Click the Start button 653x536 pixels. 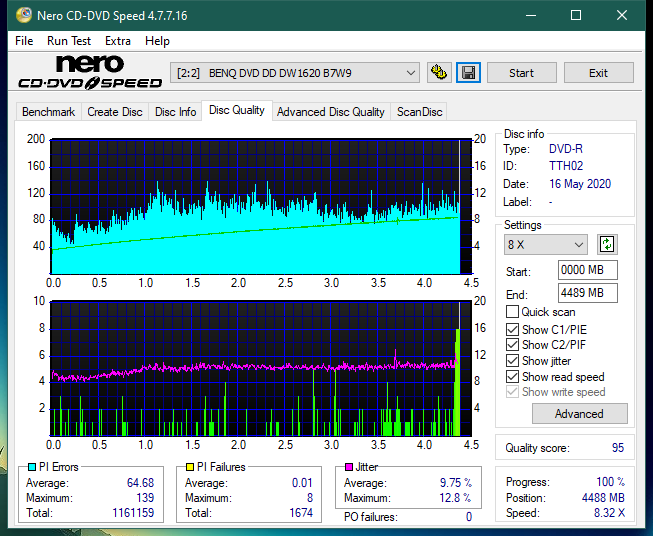coord(521,73)
